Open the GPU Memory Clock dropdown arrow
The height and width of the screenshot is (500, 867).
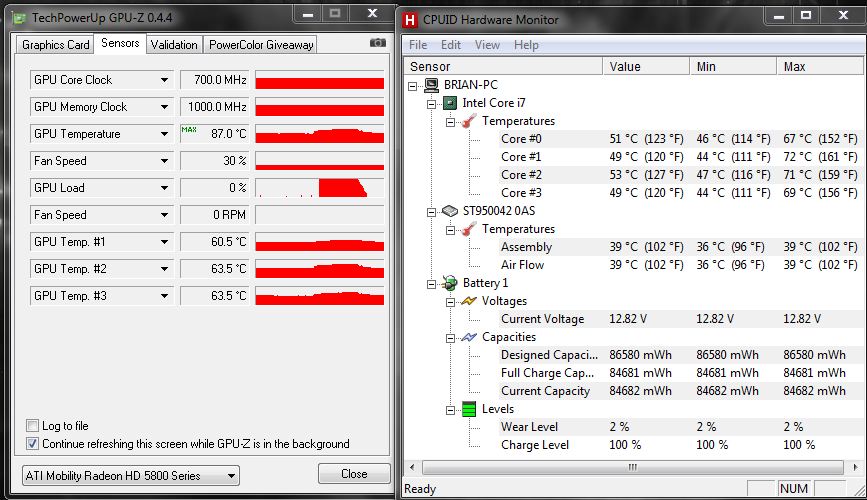click(164, 107)
